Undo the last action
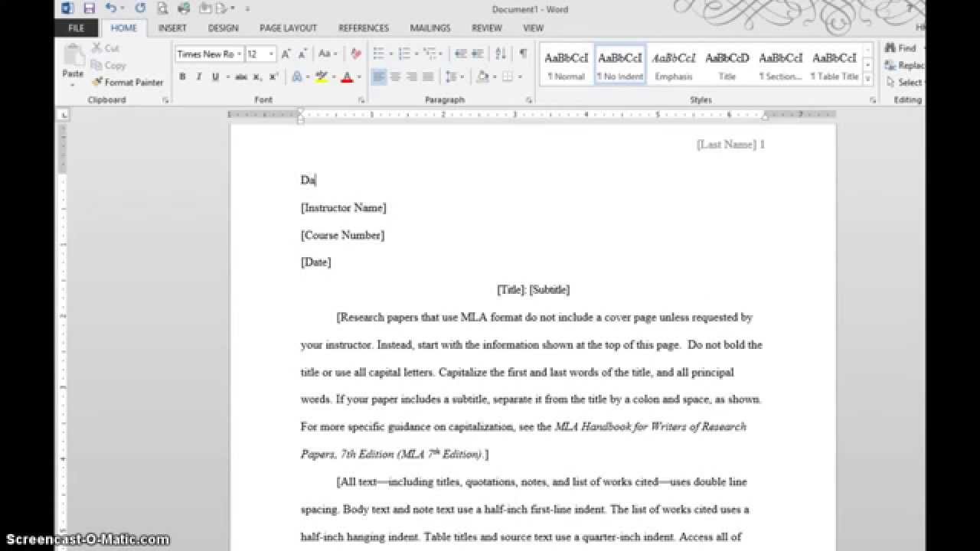Viewport: 980px width, 551px height. pyautogui.click(x=111, y=8)
